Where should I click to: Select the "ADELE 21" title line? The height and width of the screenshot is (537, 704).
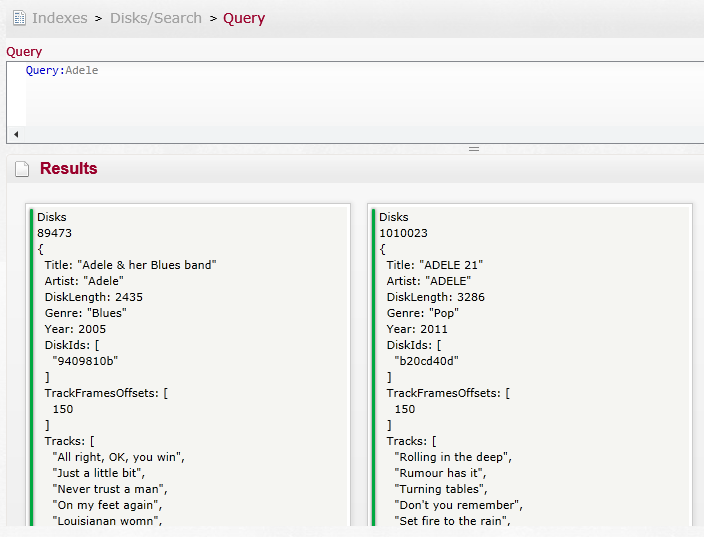435,265
